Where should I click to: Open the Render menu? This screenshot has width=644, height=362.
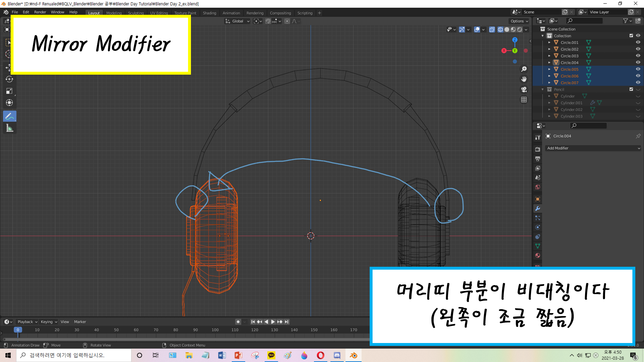click(40, 12)
